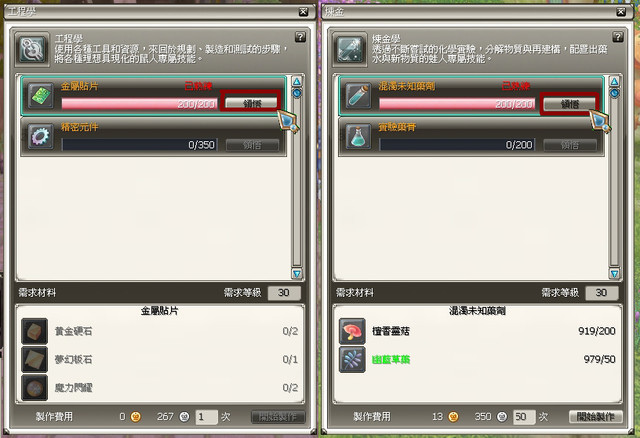Close the 工程學 window
The image size is (640, 438).
pyautogui.click(x=303, y=12)
